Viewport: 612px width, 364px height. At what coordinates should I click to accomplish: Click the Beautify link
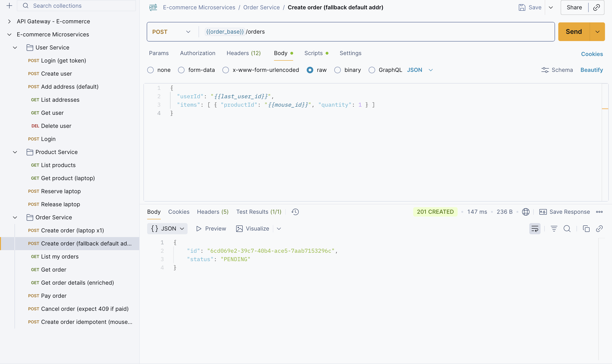pyautogui.click(x=591, y=70)
